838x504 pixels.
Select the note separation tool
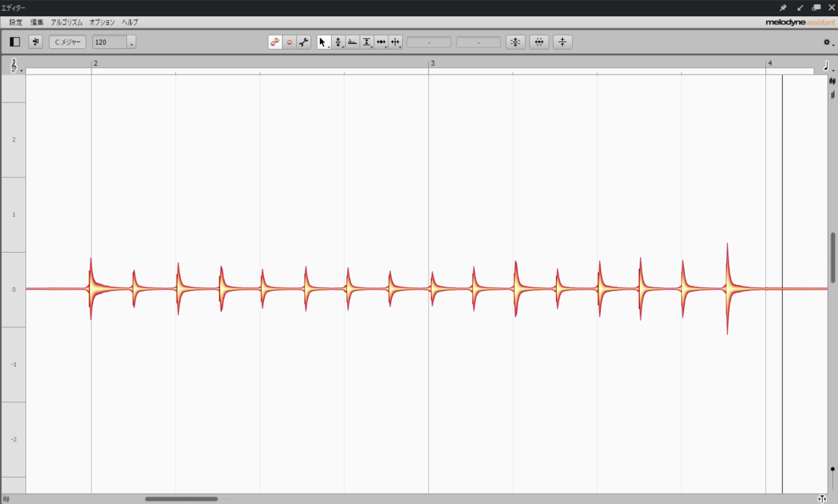[x=395, y=42]
